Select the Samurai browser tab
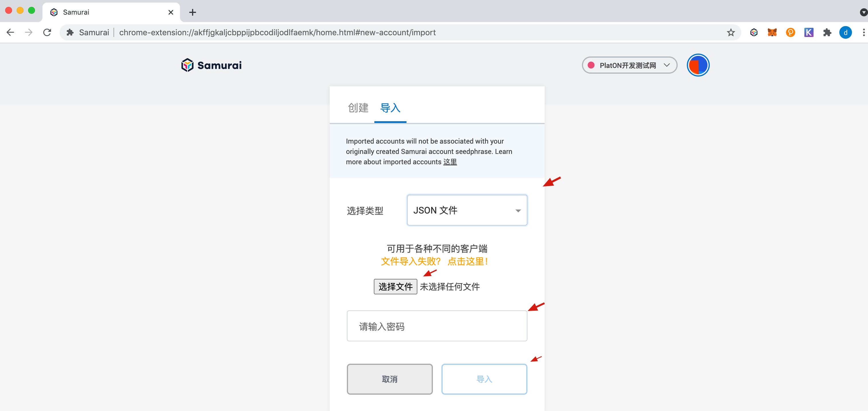The height and width of the screenshot is (411, 868). (111, 12)
